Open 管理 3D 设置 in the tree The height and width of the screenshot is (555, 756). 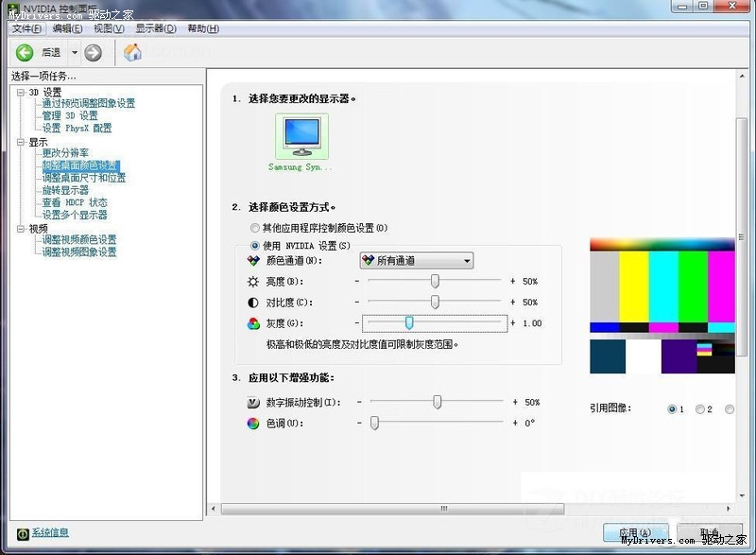[70, 115]
